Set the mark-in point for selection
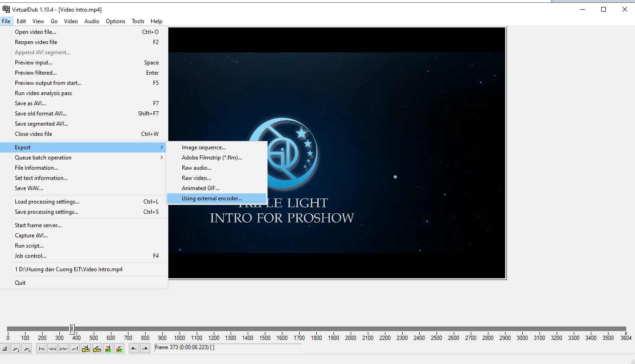This screenshot has height=364, width=635. click(x=134, y=348)
